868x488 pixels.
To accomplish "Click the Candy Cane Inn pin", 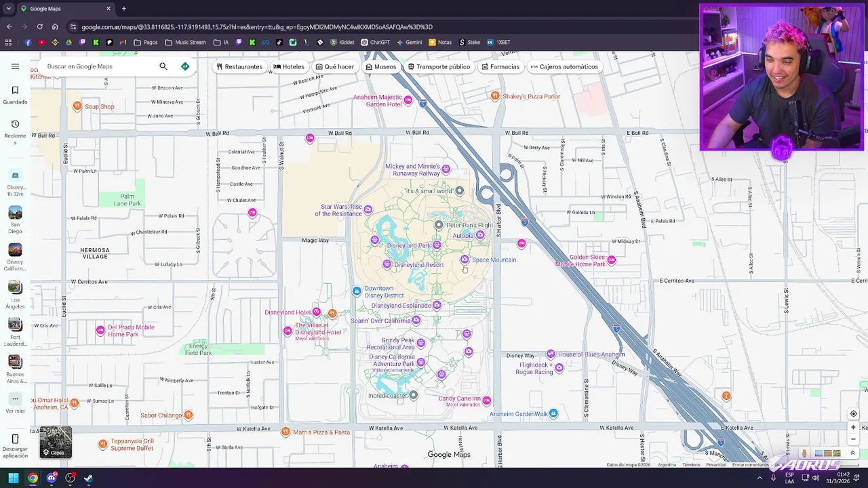I will [x=486, y=401].
